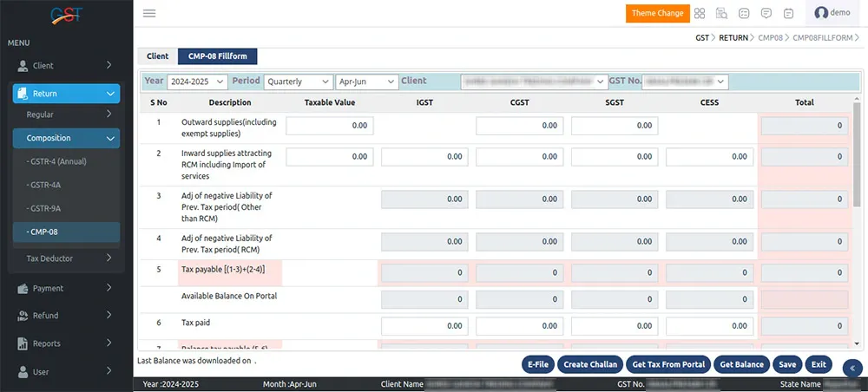This screenshot has height=392, width=868.
Task: Click 'Available Balance On Portal' text
Action: (x=229, y=297)
